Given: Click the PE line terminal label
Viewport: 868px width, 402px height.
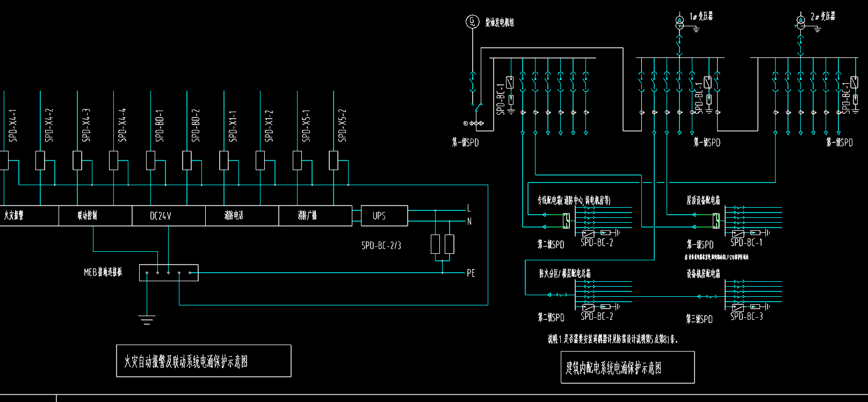Looking at the screenshot, I should 471,273.
